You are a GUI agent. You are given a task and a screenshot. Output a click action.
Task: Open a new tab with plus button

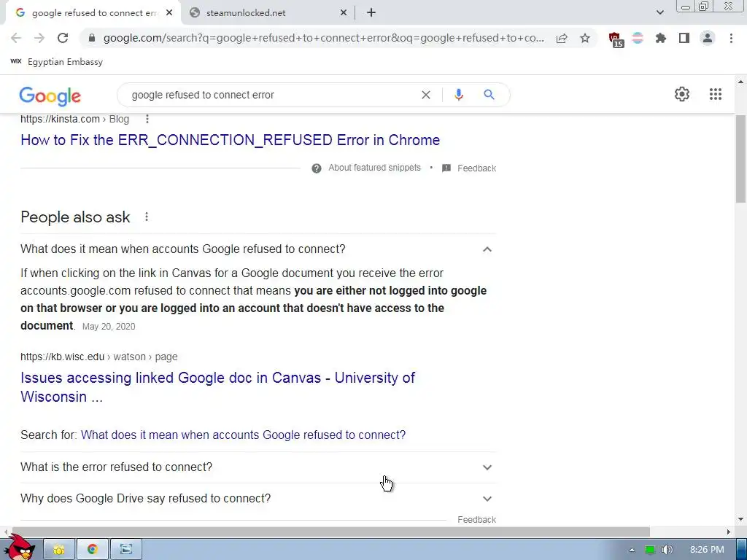371,13
